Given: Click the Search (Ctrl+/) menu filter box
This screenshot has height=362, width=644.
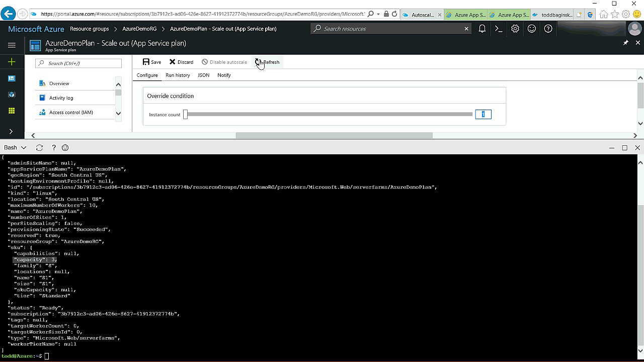Looking at the screenshot, I should pos(78,63).
